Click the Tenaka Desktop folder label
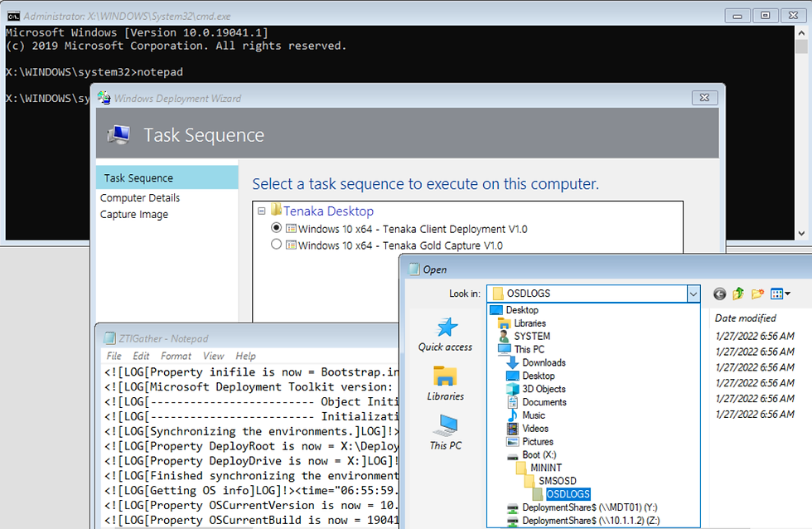The height and width of the screenshot is (529, 812). click(x=328, y=211)
